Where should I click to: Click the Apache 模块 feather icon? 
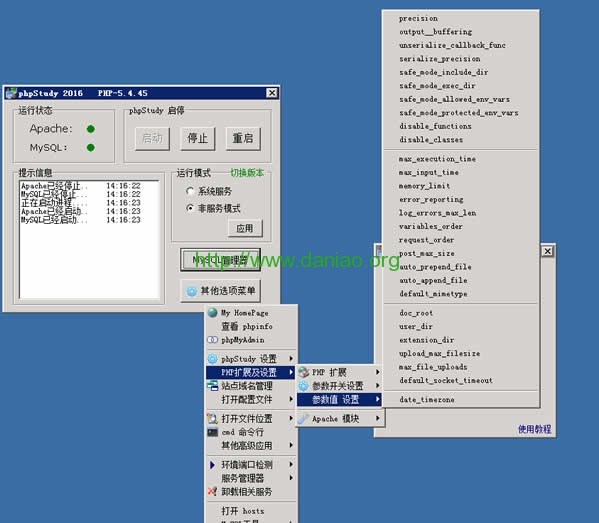click(x=303, y=419)
